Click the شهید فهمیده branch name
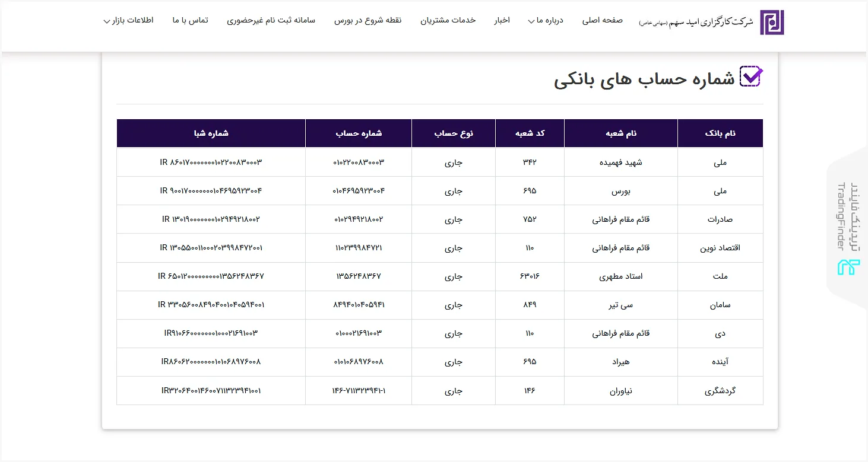This screenshot has height=462, width=868. [x=621, y=163]
